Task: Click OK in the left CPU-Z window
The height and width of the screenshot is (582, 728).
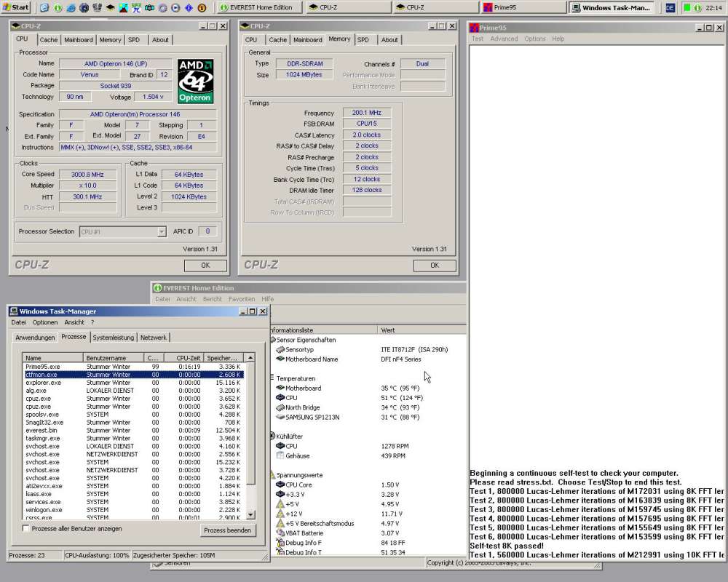Action: click(x=205, y=266)
